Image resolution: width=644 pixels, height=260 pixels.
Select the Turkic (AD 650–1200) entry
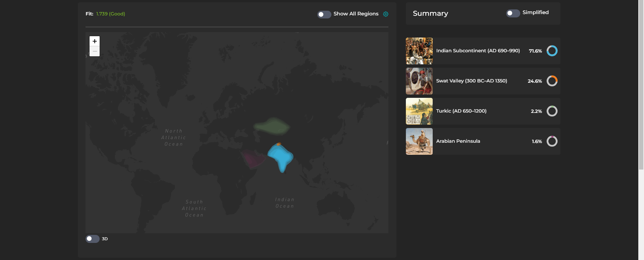point(461,111)
